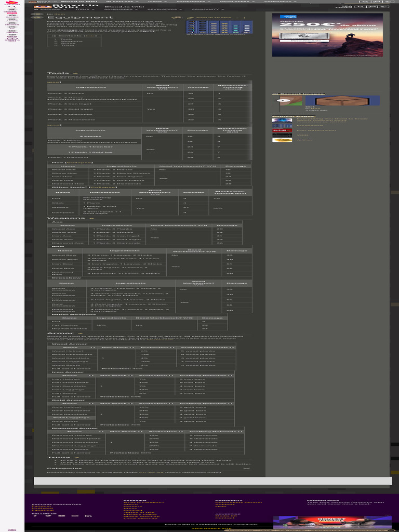Expand EXPLORE menu in the sticky top bar
399x532 pixels.
[x=122, y=2]
